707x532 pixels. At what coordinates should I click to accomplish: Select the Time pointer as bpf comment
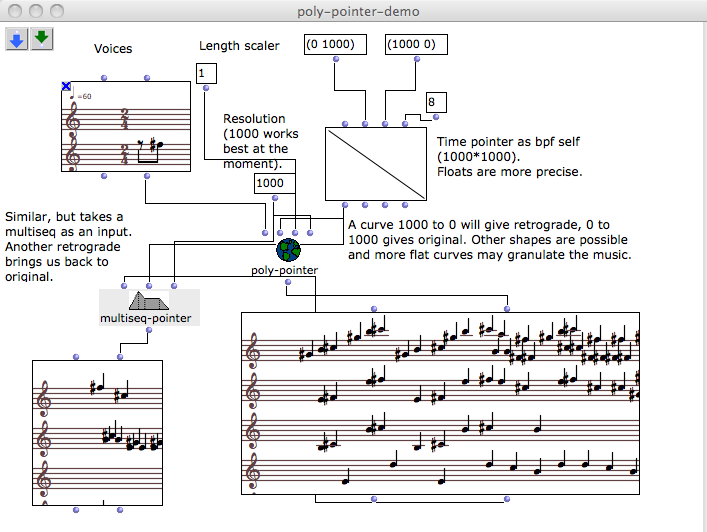tap(508, 157)
